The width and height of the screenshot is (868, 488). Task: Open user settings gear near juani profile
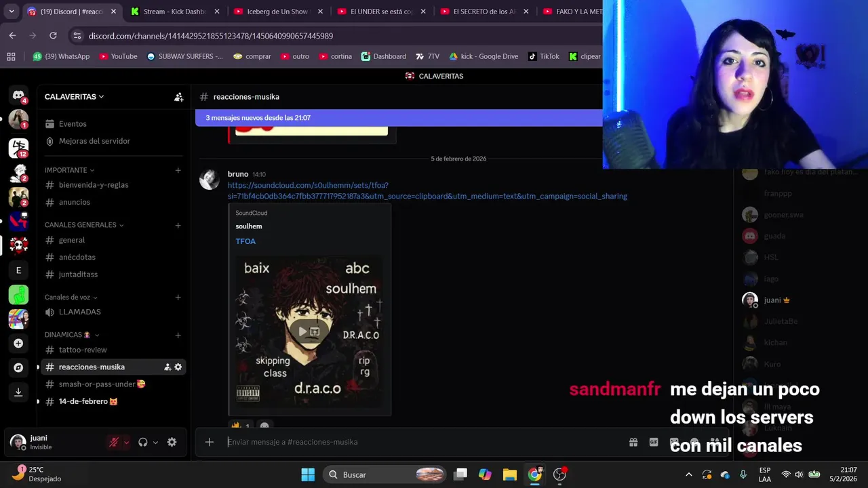172,442
